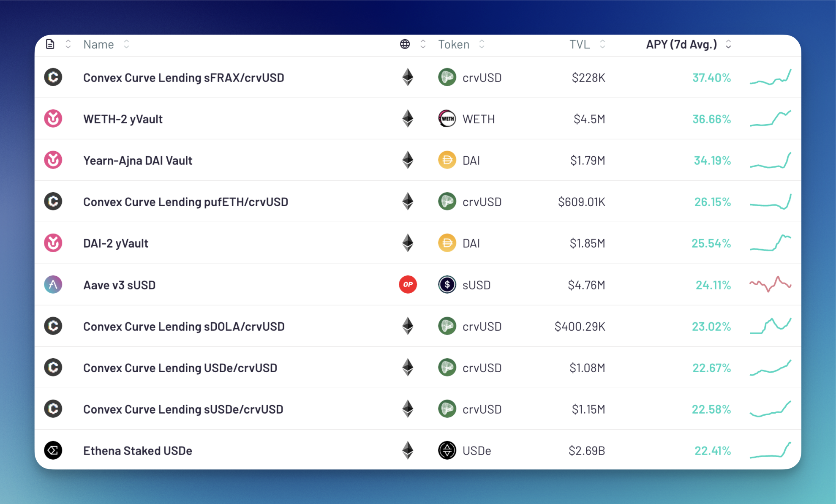The height and width of the screenshot is (504, 836).
Task: Click the sUSD token icon
Action: (447, 285)
